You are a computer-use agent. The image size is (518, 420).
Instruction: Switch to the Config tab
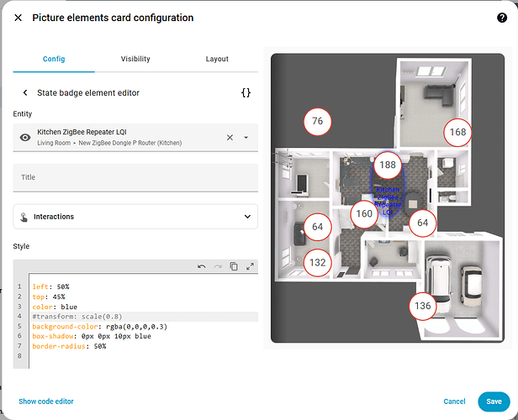coord(54,59)
